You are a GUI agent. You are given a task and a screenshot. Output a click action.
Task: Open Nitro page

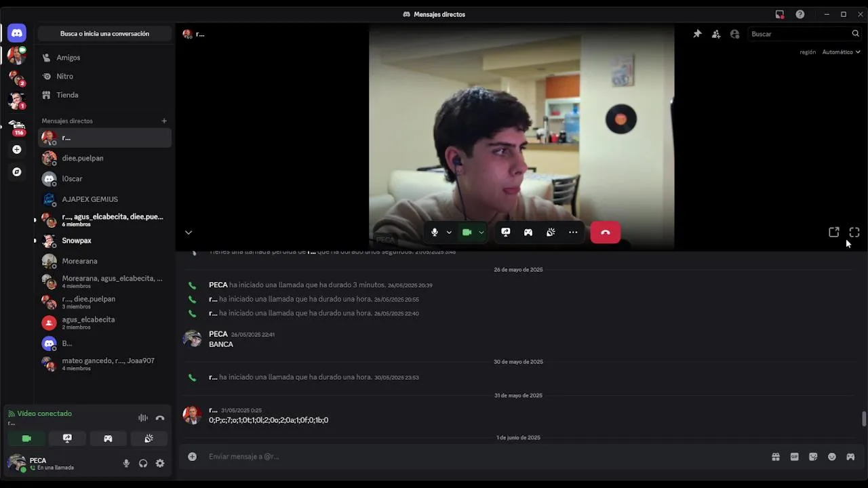[x=104, y=77]
